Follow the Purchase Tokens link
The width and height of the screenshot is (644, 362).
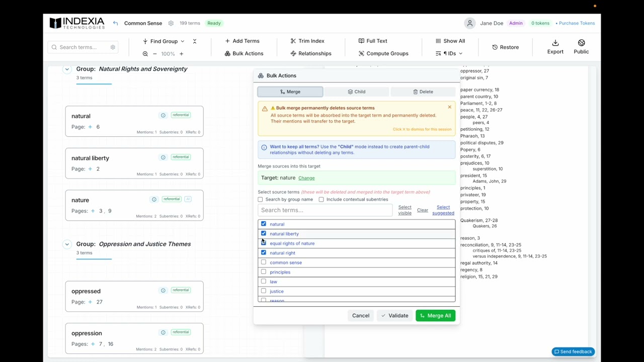[577, 23]
